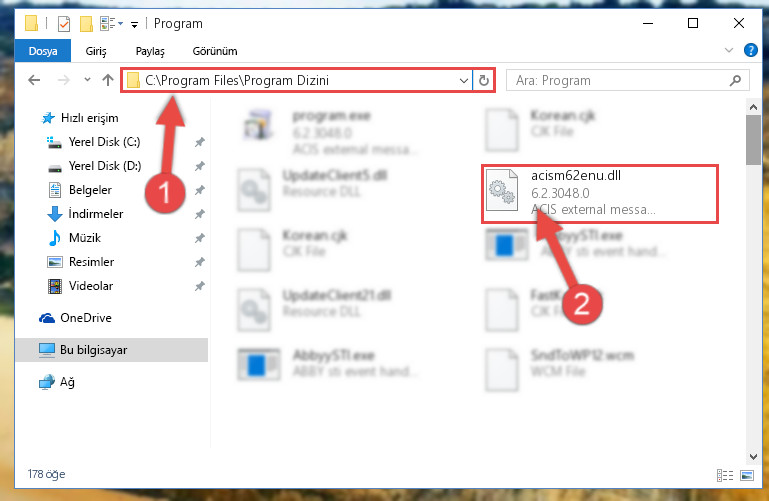
Task: Open the Görünüm ribbon tab
Action: pos(215,51)
